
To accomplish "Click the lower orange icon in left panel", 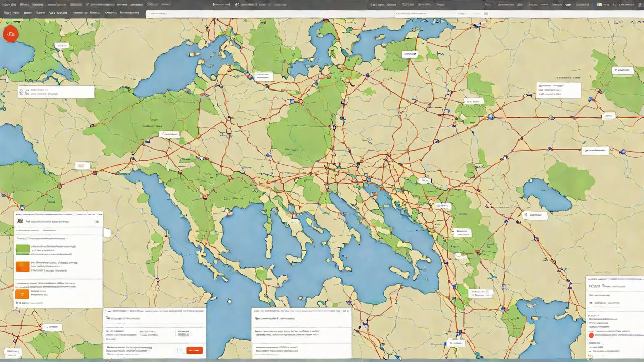I will (x=22, y=294).
